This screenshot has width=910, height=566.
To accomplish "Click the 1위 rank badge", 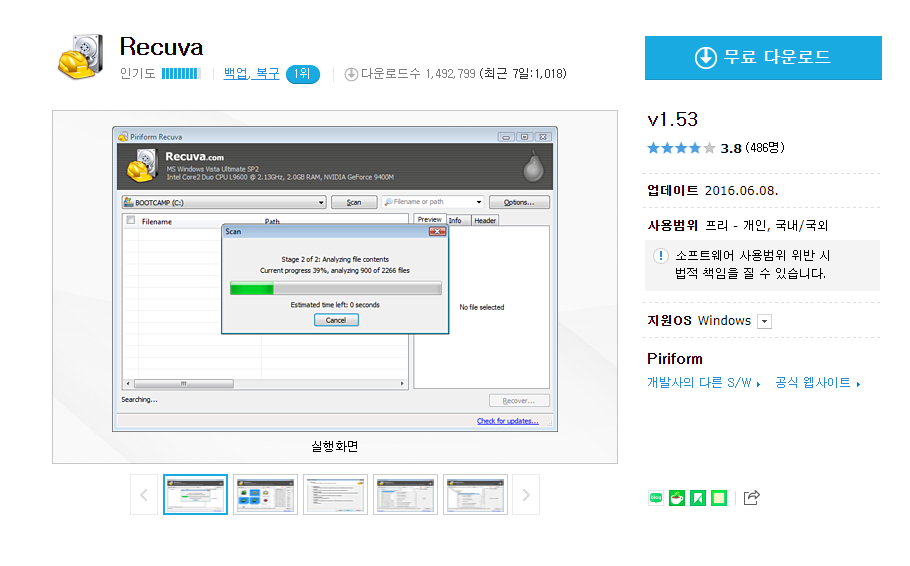I will 302,74.
